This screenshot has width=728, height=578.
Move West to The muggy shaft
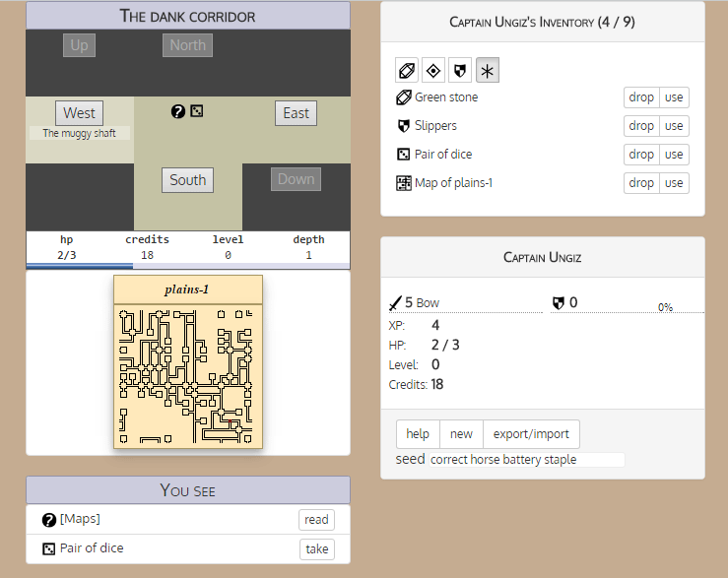80,113
